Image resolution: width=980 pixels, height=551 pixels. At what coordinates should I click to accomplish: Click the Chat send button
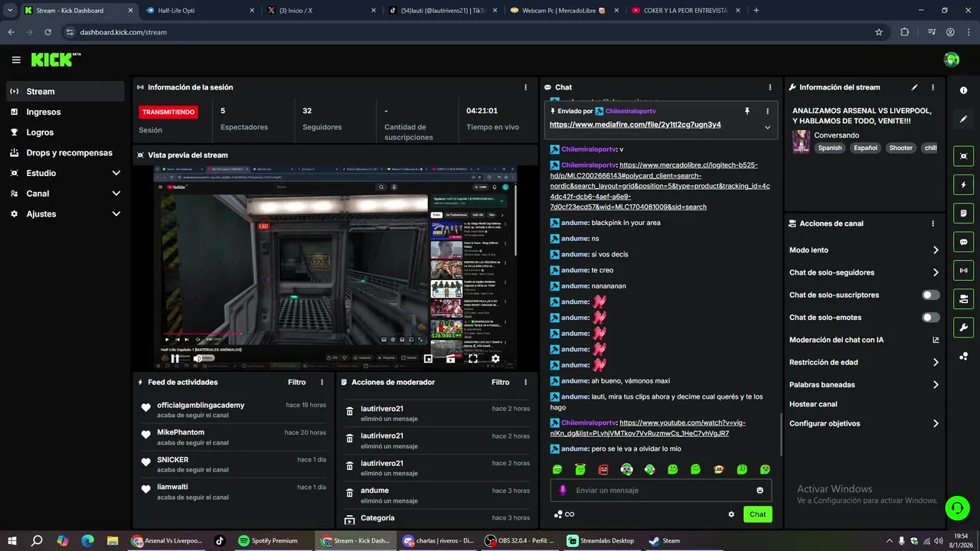click(757, 514)
